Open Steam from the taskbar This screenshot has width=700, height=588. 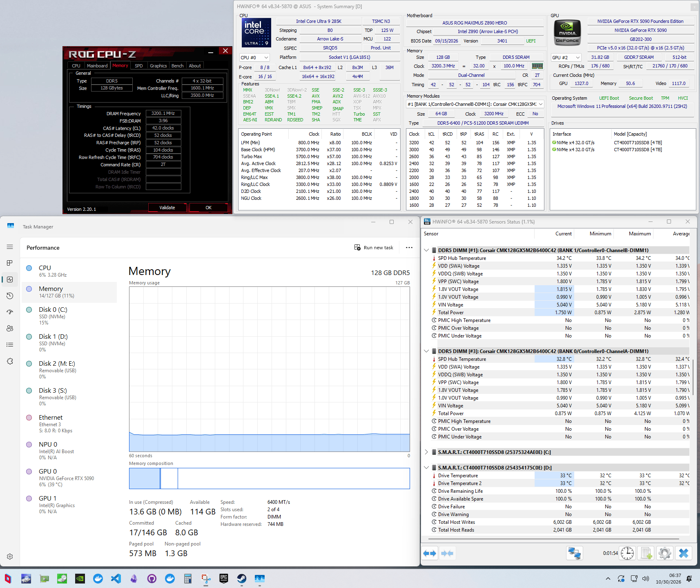242,579
